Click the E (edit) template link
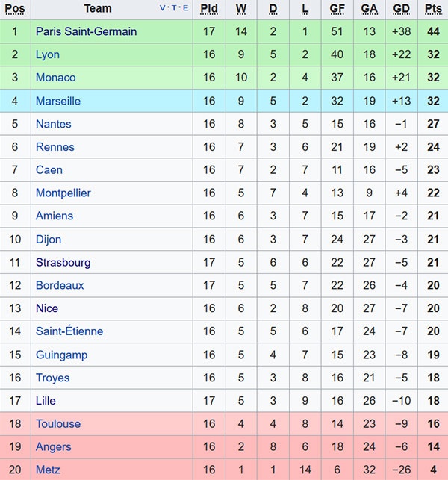448x480 pixels. click(x=185, y=9)
